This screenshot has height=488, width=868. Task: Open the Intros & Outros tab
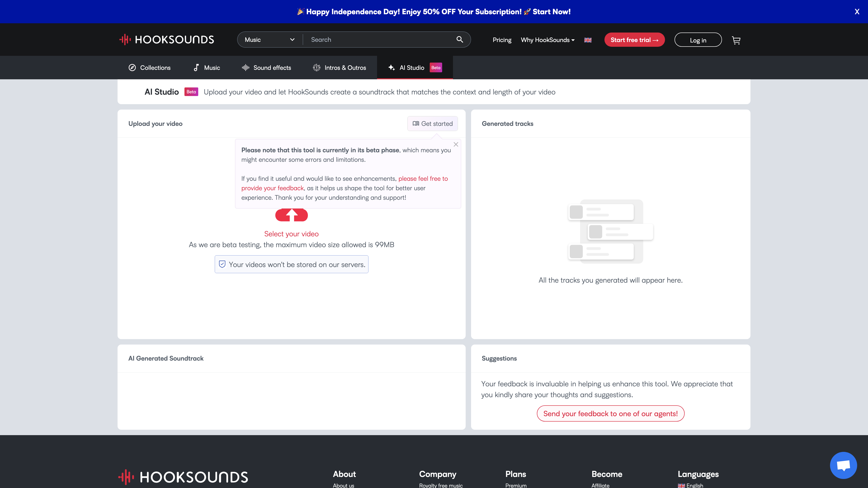[x=339, y=68]
